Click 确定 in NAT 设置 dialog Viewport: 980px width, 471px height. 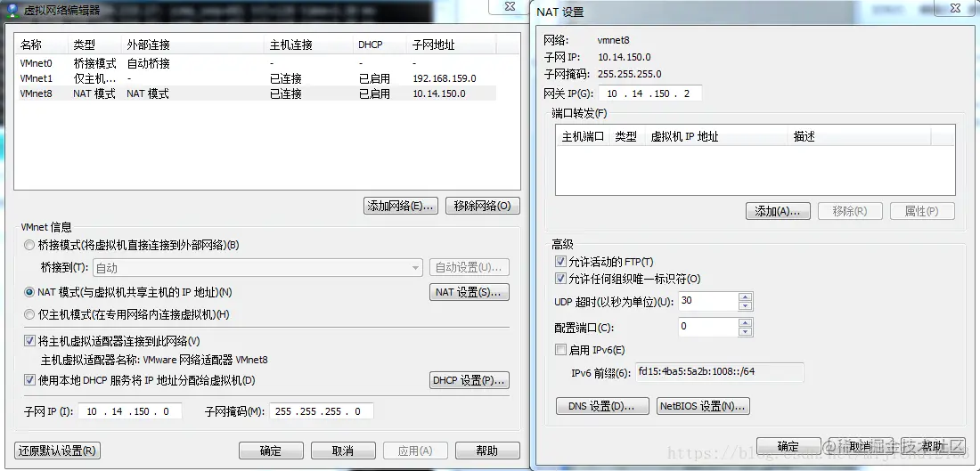pyautogui.click(x=788, y=446)
